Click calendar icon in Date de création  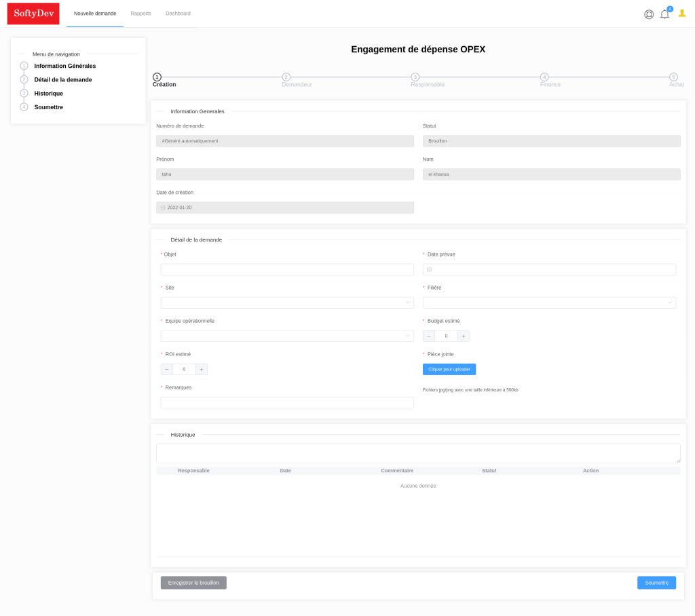tap(163, 208)
